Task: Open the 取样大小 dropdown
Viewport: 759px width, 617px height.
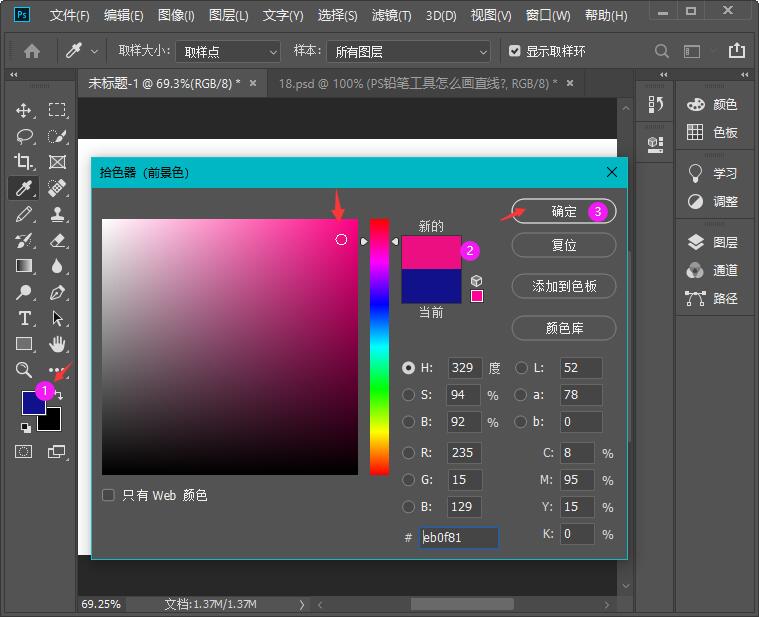Action: (x=228, y=51)
